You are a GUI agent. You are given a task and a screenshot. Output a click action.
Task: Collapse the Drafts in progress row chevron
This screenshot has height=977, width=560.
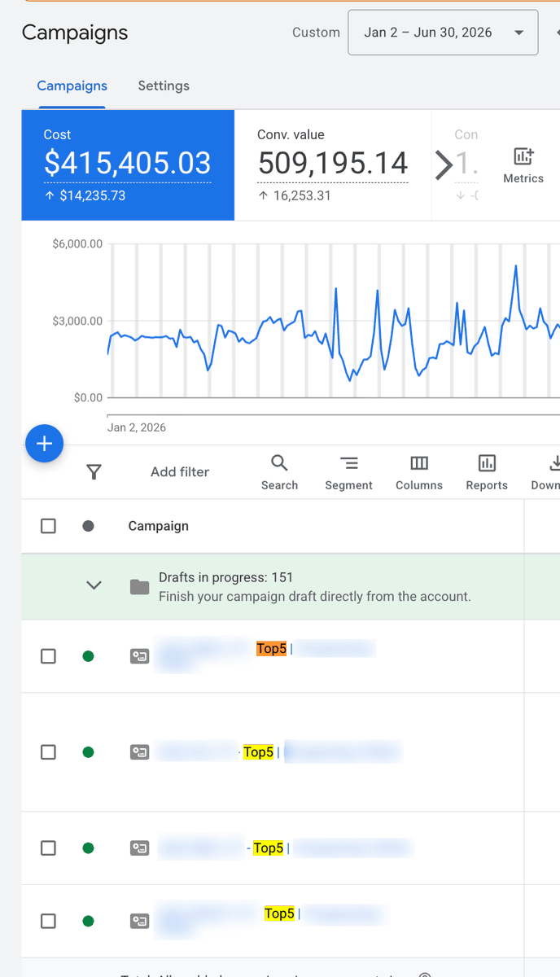(x=94, y=585)
